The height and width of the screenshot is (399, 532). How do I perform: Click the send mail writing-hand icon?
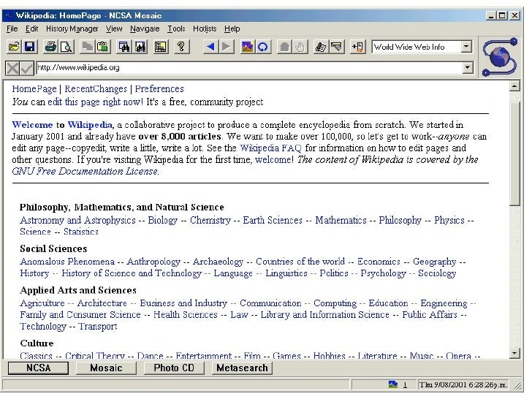321,47
